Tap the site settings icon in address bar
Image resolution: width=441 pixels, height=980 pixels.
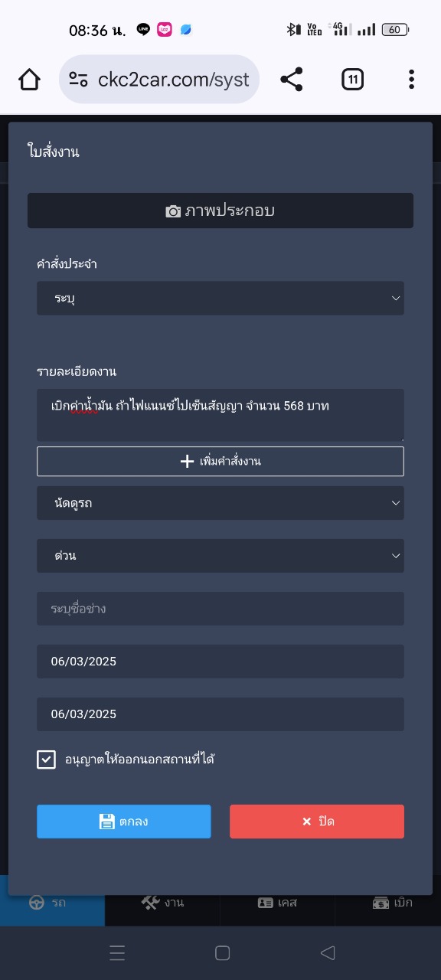(x=78, y=80)
